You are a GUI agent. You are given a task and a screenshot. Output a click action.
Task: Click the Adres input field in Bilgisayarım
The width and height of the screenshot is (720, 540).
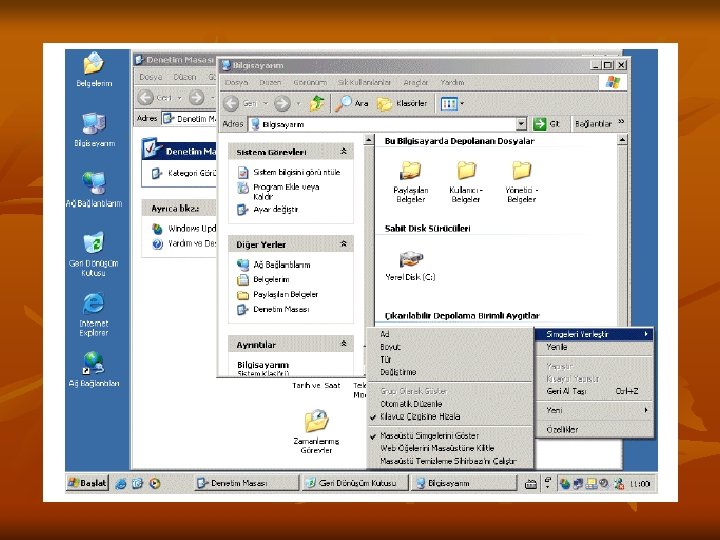click(x=383, y=124)
